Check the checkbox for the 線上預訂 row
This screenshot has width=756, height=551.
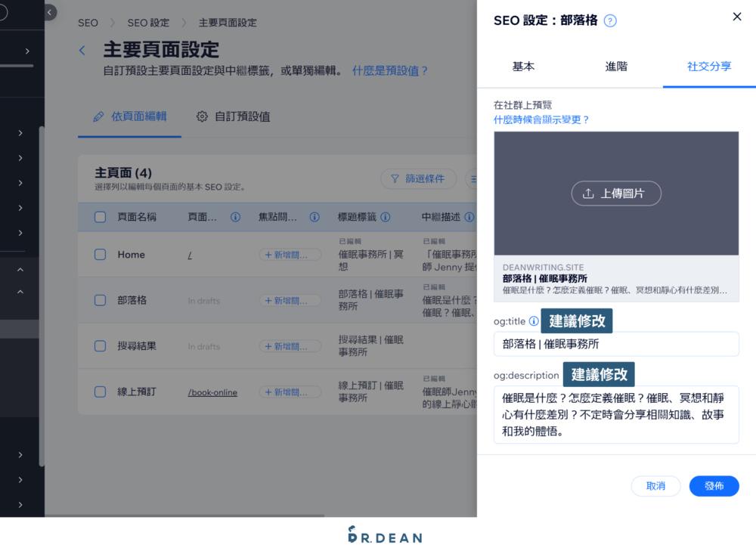tap(100, 392)
